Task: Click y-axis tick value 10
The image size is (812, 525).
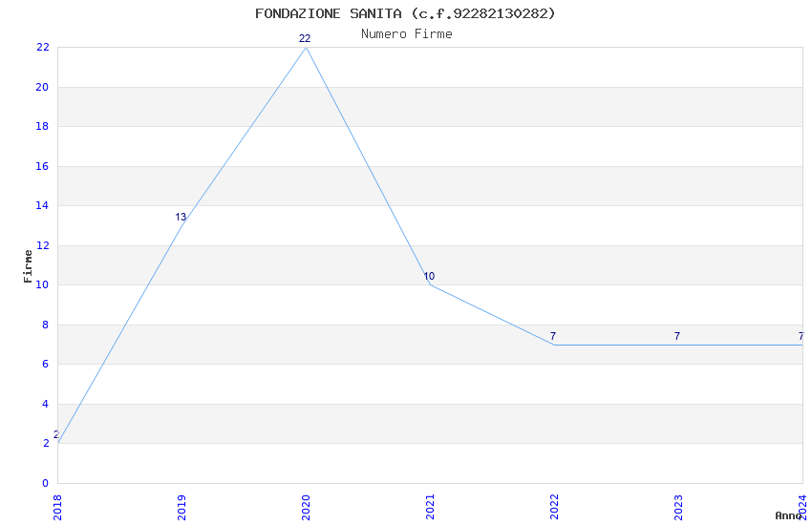Action: [x=42, y=284]
